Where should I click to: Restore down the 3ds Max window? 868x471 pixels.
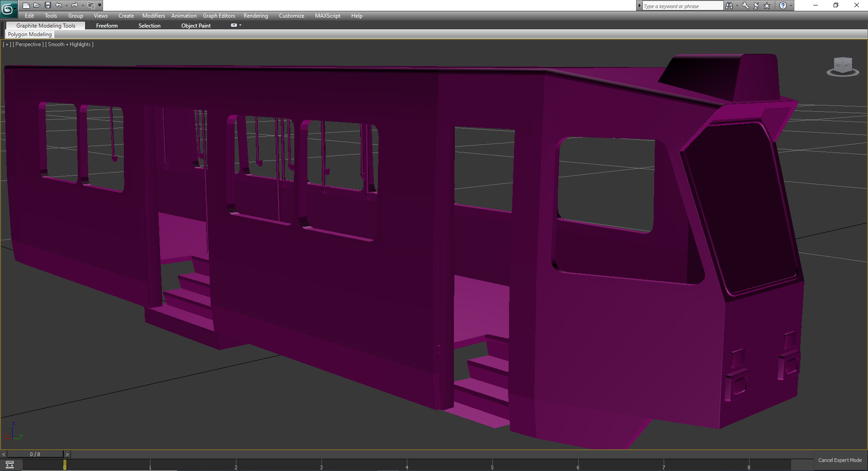pos(836,5)
